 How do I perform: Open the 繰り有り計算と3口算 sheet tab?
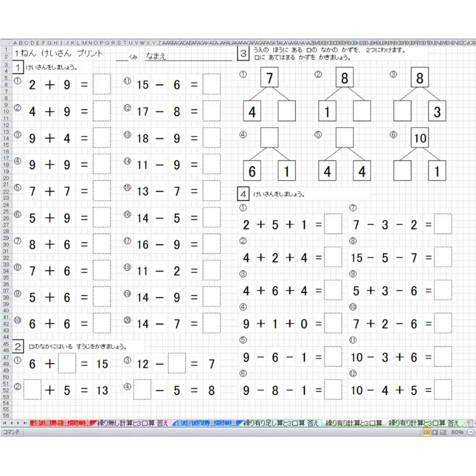point(354,423)
